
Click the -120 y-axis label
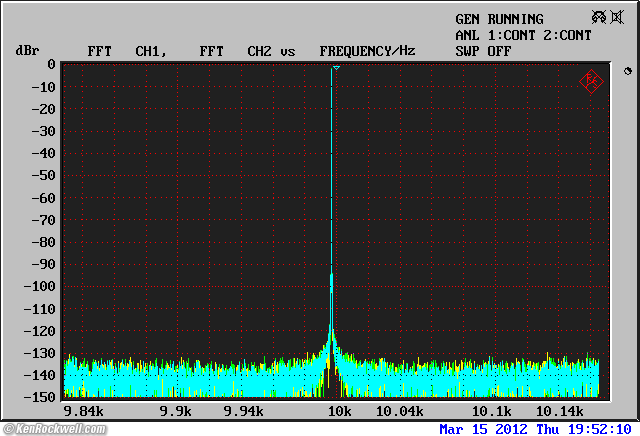click(x=39, y=331)
